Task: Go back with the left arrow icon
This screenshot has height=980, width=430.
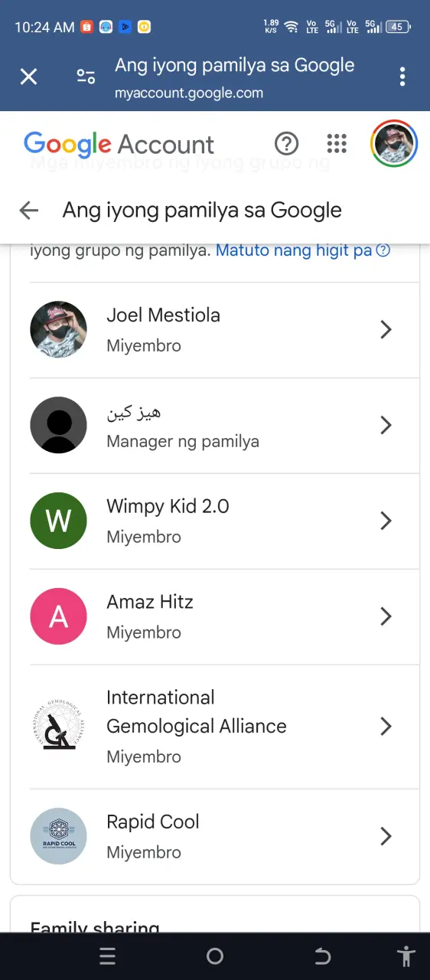Action: coord(29,211)
